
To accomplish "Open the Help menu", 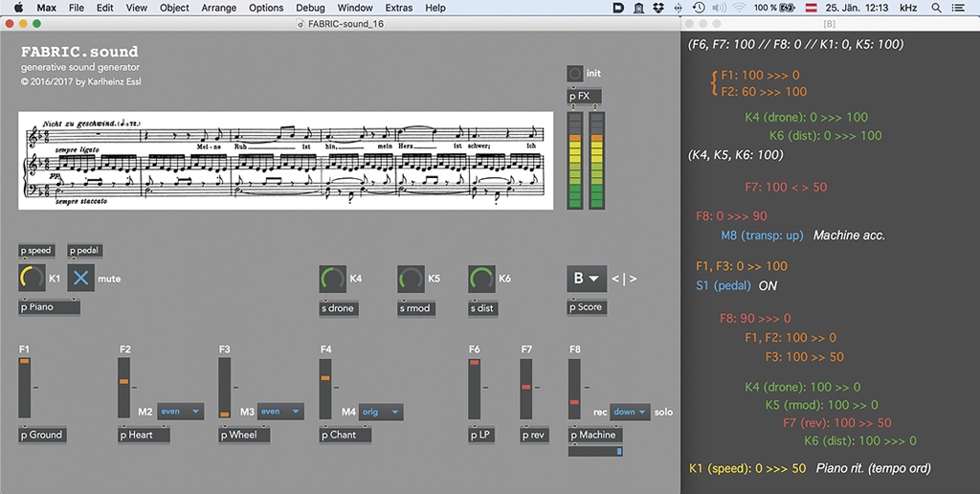I will coord(435,8).
